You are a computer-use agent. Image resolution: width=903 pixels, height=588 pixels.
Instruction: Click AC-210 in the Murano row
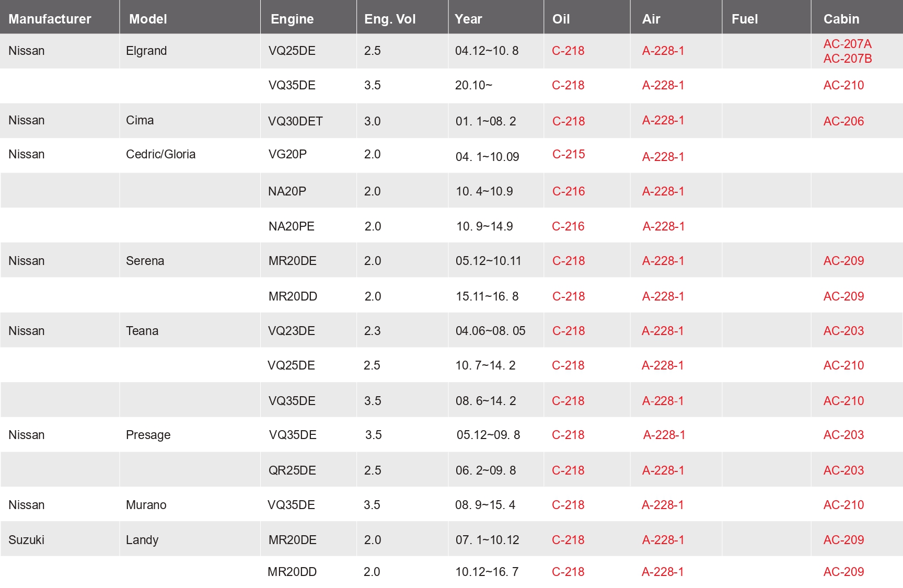pyautogui.click(x=843, y=505)
